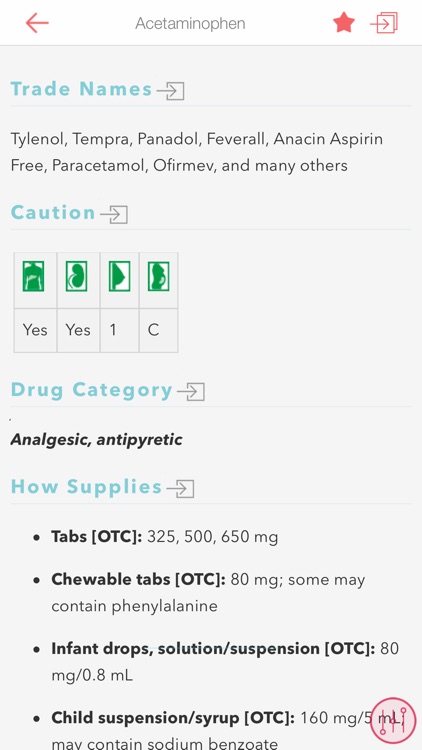Open the top-right share/export icon

click(x=384, y=23)
